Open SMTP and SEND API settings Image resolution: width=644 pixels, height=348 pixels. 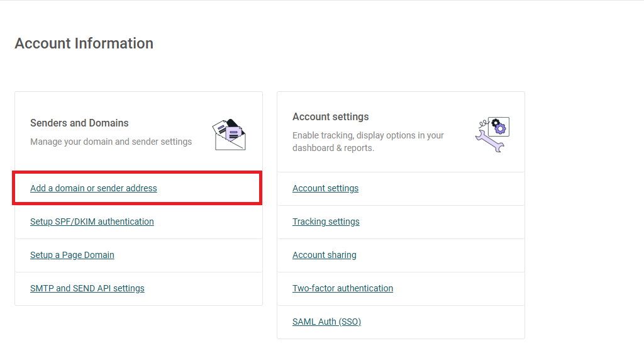tap(87, 288)
